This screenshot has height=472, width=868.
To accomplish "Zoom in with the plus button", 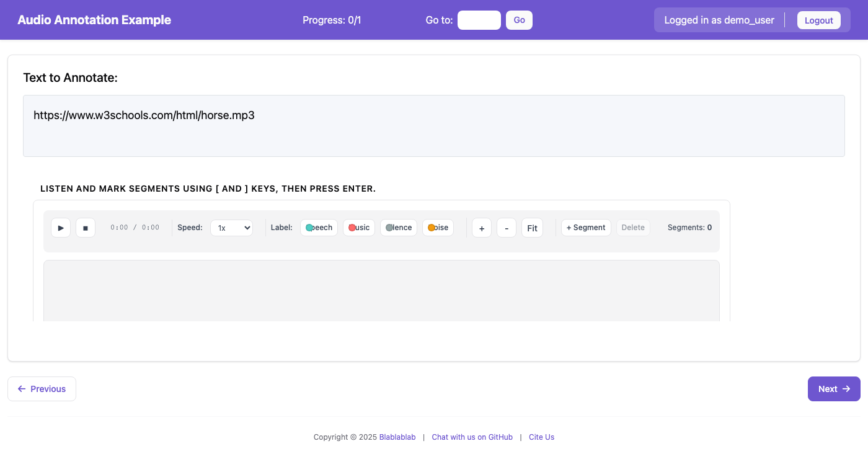I will (x=482, y=228).
